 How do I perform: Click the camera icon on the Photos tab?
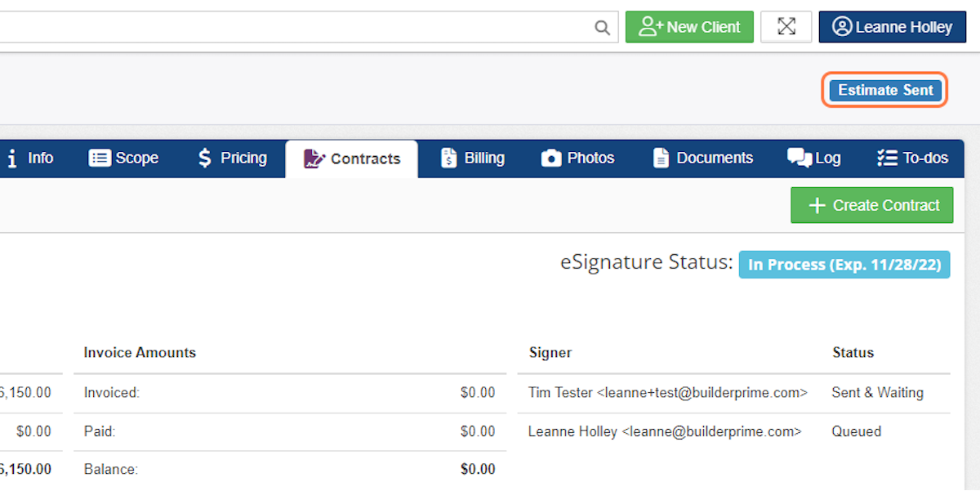[551, 158]
